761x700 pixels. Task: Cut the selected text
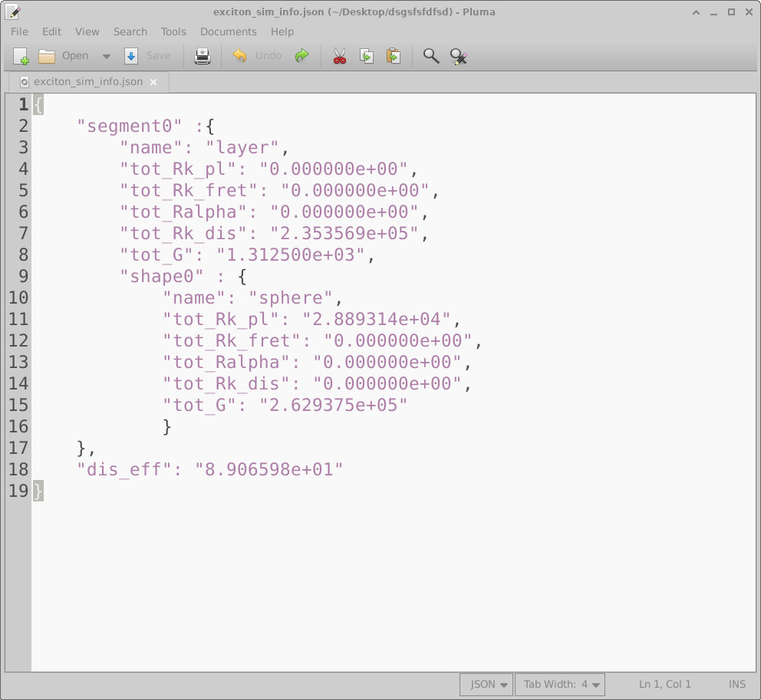coord(340,55)
